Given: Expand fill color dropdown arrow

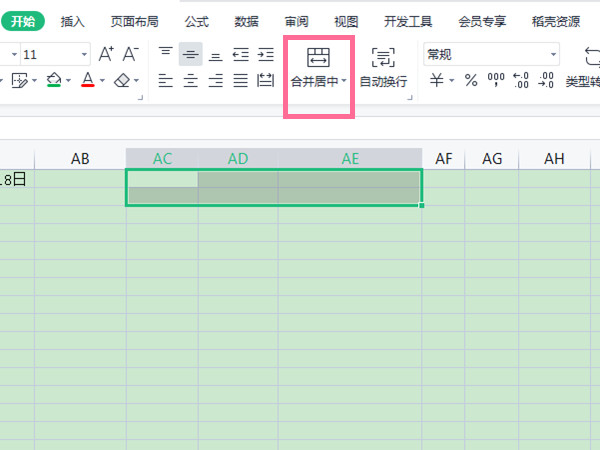Looking at the screenshot, I should 68,80.
